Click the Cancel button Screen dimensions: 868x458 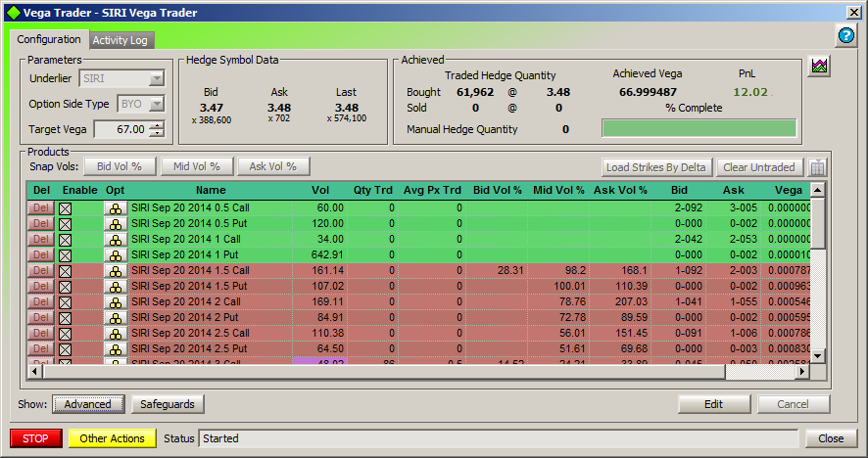tap(794, 404)
